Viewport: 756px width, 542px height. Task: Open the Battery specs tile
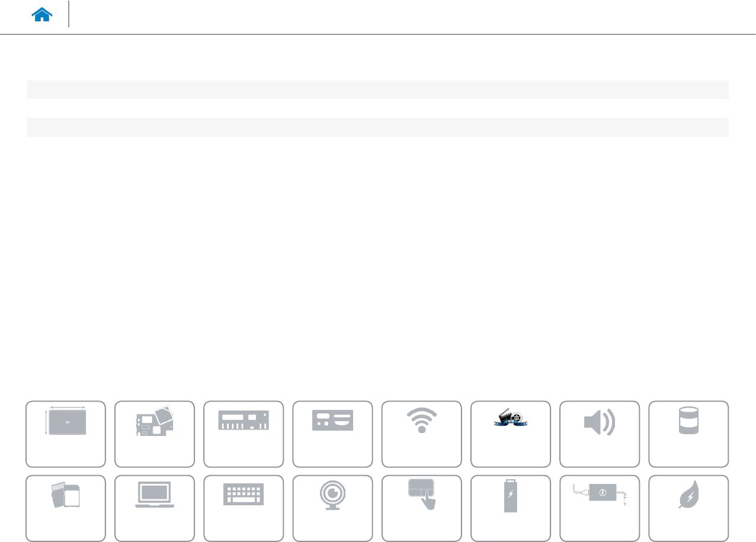point(511,508)
